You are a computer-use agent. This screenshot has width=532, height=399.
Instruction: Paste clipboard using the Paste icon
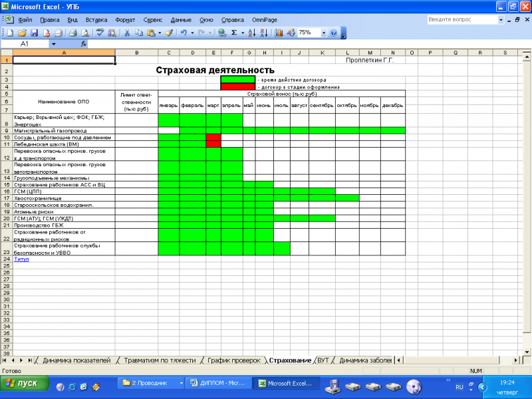click(151, 33)
